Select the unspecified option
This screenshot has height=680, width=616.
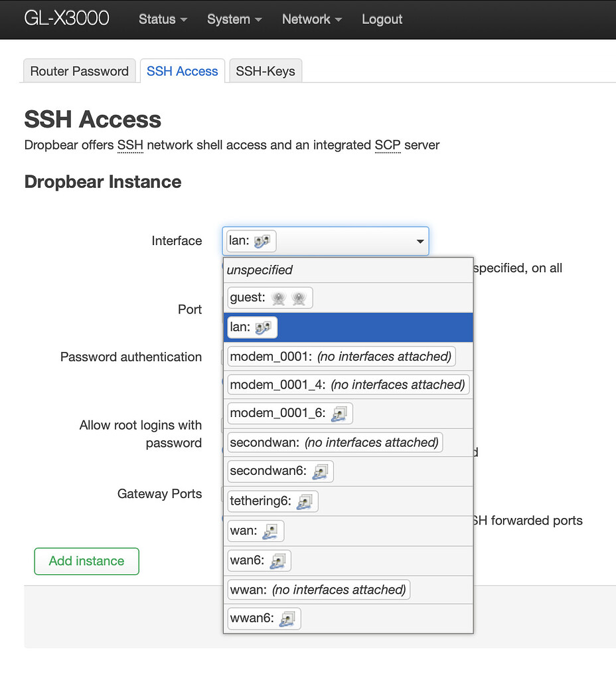(259, 270)
